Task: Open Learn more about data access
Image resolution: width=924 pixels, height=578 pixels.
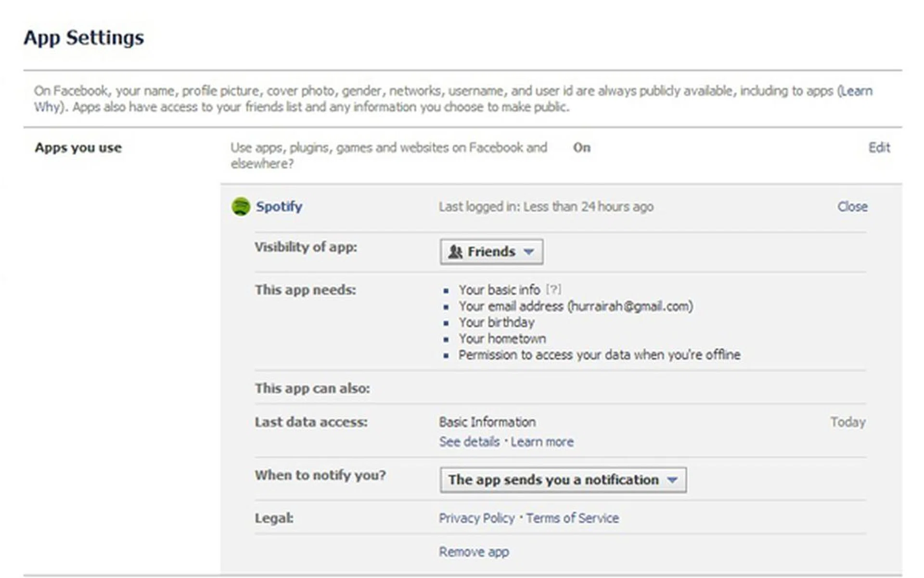Action: click(542, 442)
